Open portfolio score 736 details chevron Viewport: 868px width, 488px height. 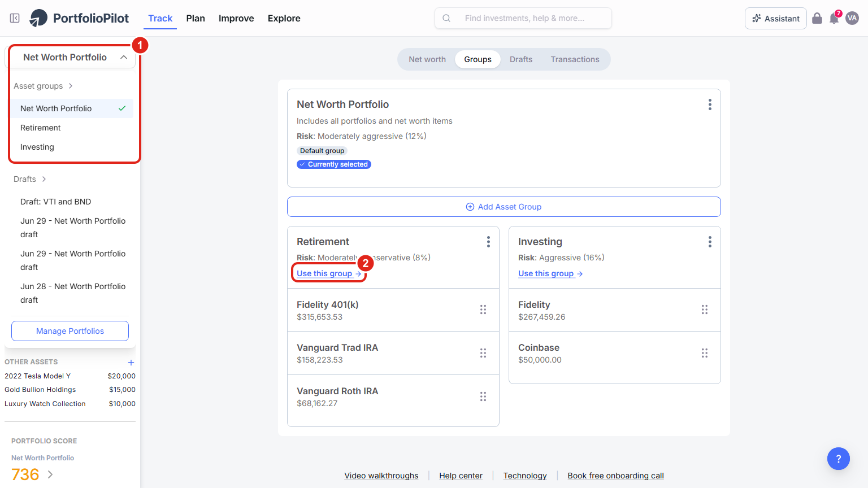click(x=50, y=474)
